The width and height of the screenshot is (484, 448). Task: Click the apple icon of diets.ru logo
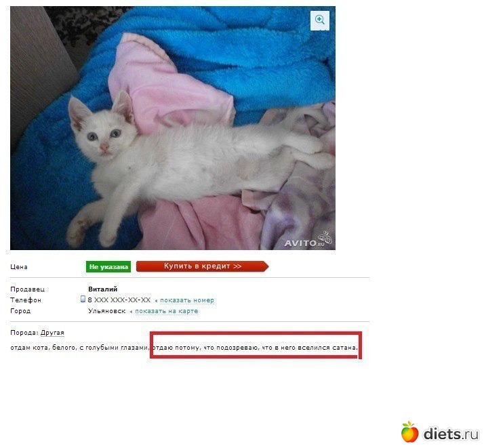click(409, 432)
